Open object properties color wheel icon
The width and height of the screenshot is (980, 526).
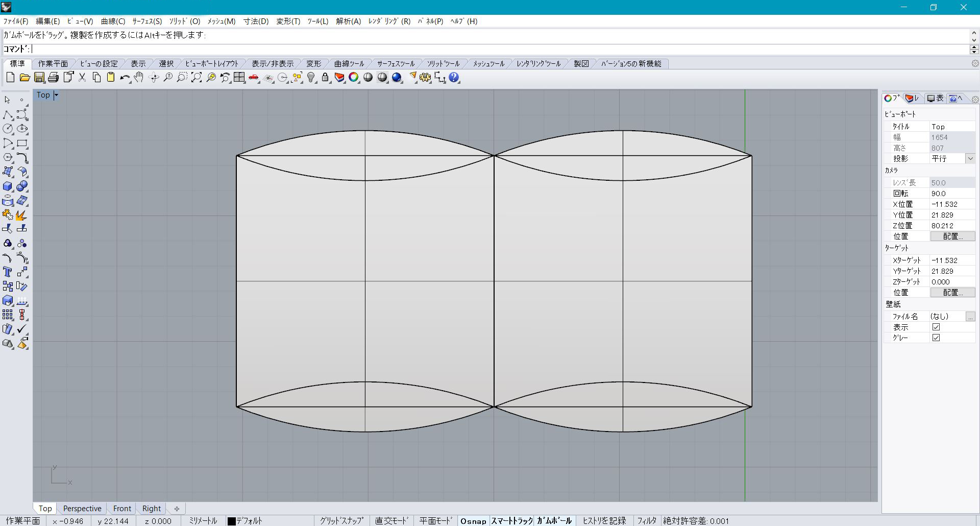[354, 78]
